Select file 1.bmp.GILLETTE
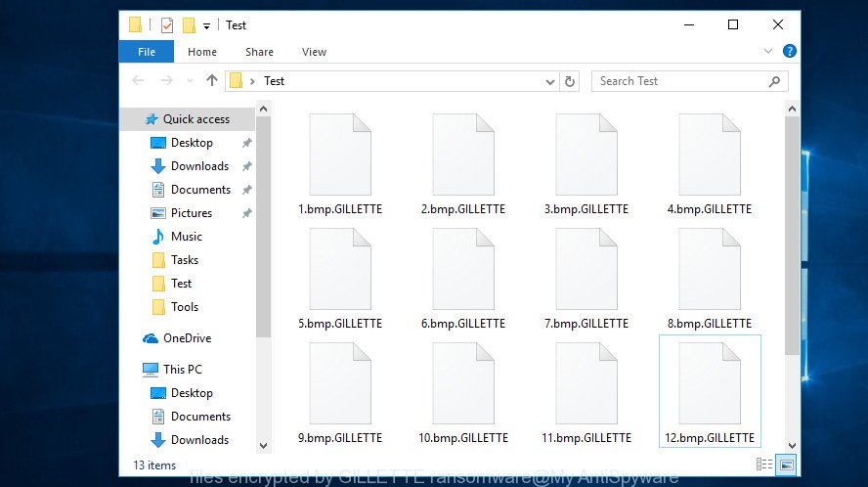 (x=340, y=164)
